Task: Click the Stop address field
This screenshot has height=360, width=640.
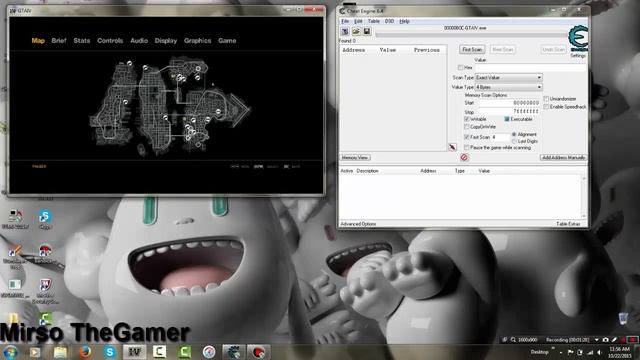Action: [509, 111]
